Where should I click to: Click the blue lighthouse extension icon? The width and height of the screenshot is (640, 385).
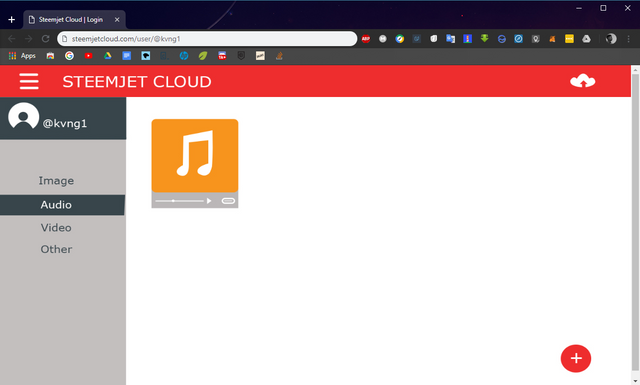tap(468, 39)
